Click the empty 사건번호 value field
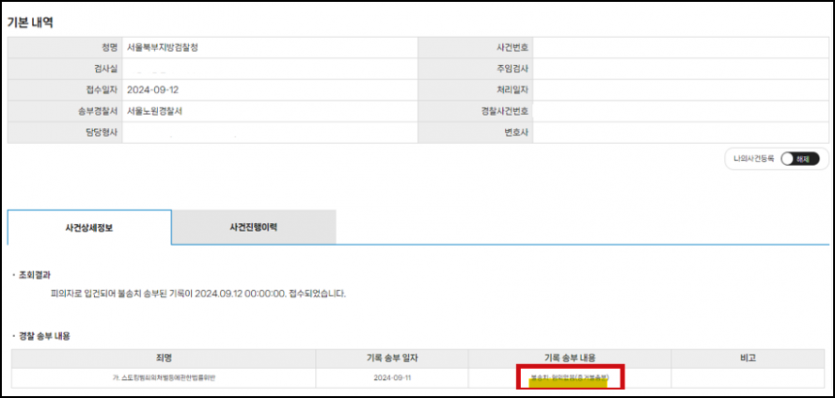 point(681,47)
